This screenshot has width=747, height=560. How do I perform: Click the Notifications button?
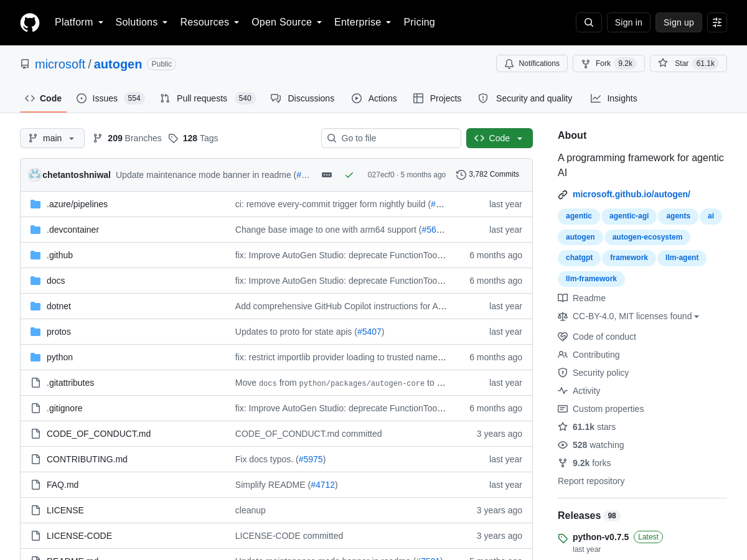[x=532, y=63]
